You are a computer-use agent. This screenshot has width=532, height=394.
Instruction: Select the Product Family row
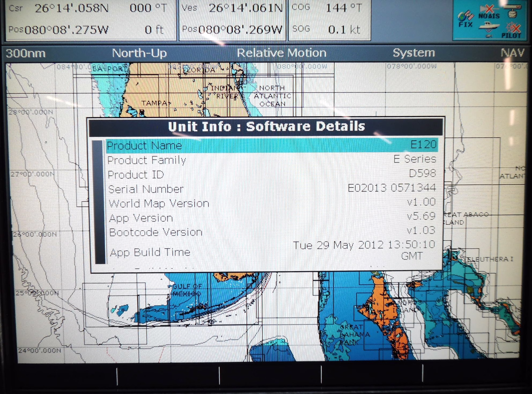point(271,160)
